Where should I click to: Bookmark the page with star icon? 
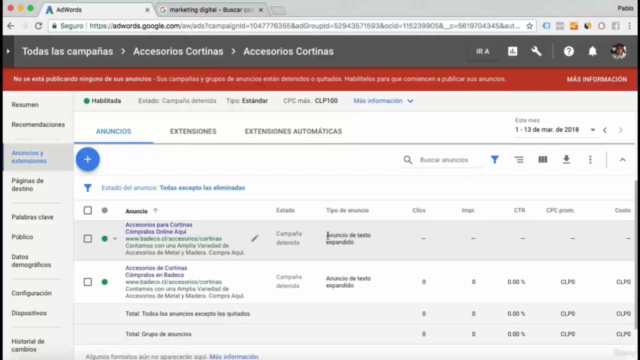coord(529,26)
